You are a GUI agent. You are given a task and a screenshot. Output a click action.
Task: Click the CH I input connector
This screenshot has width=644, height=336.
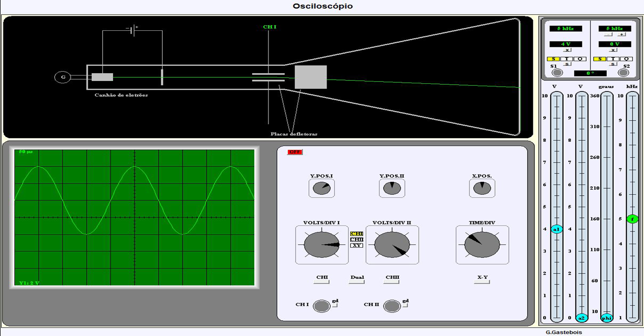tap(322, 306)
